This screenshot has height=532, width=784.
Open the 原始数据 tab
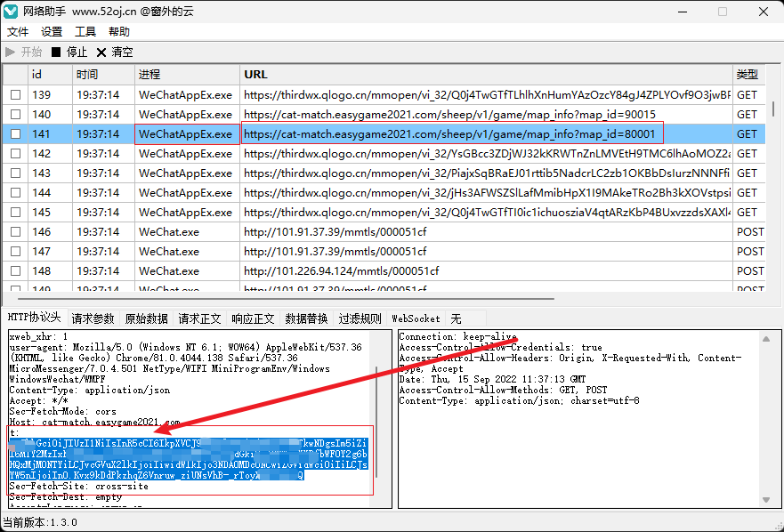pyautogui.click(x=147, y=318)
